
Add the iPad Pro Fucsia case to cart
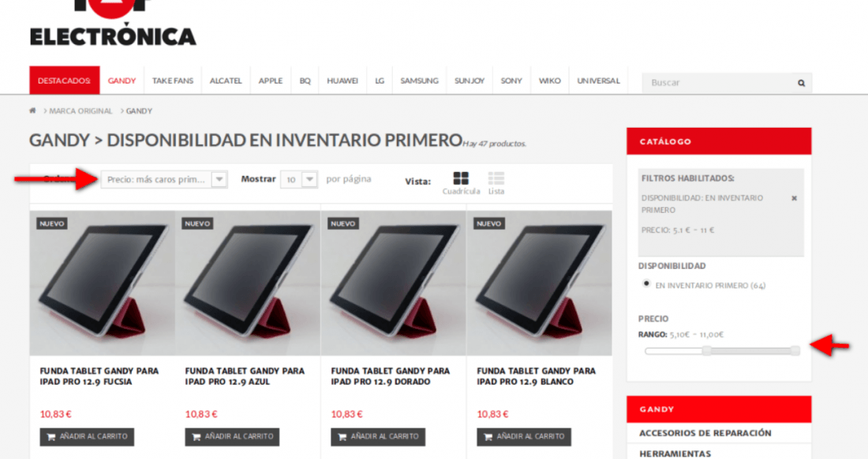coord(87,436)
